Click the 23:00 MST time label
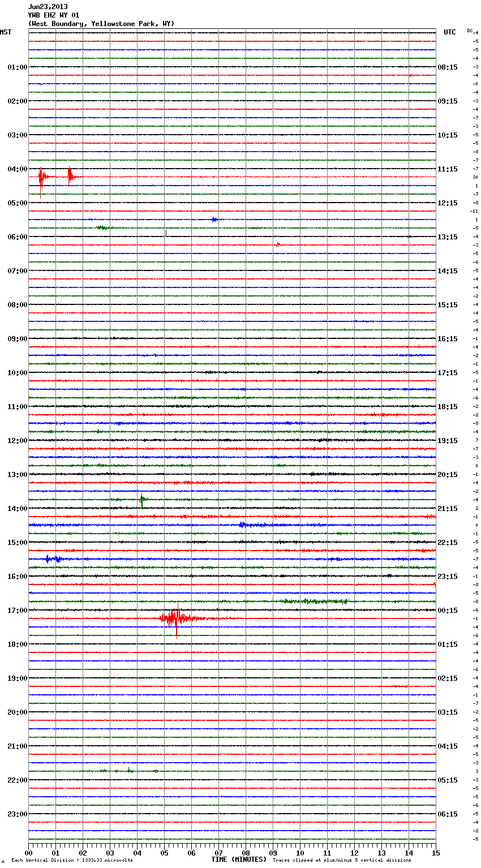This screenshot has height=868, width=481. point(17,814)
